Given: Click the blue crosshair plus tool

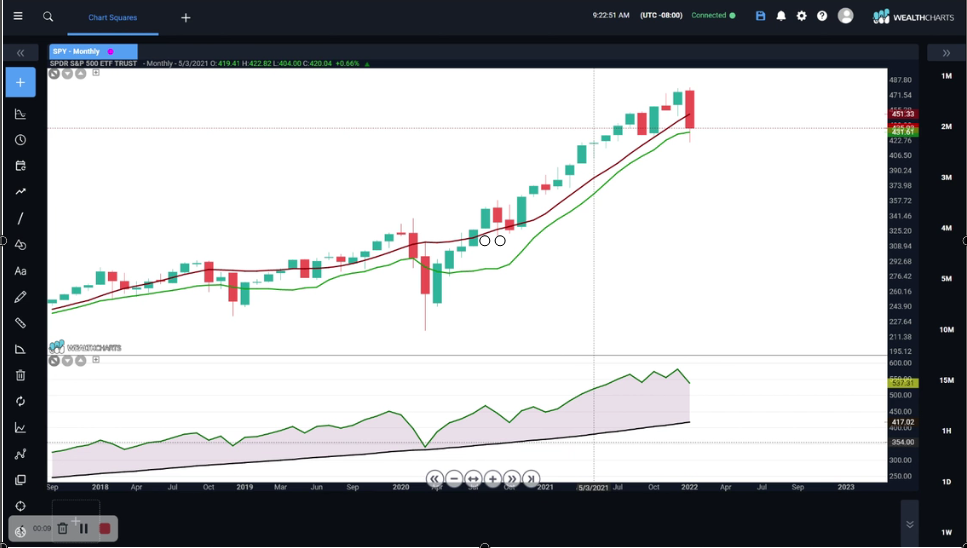Looking at the screenshot, I should 20,83.
